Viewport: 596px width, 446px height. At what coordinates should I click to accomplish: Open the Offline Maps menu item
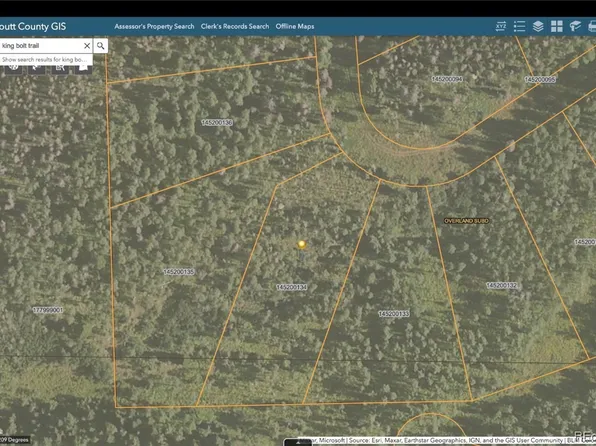295,26
